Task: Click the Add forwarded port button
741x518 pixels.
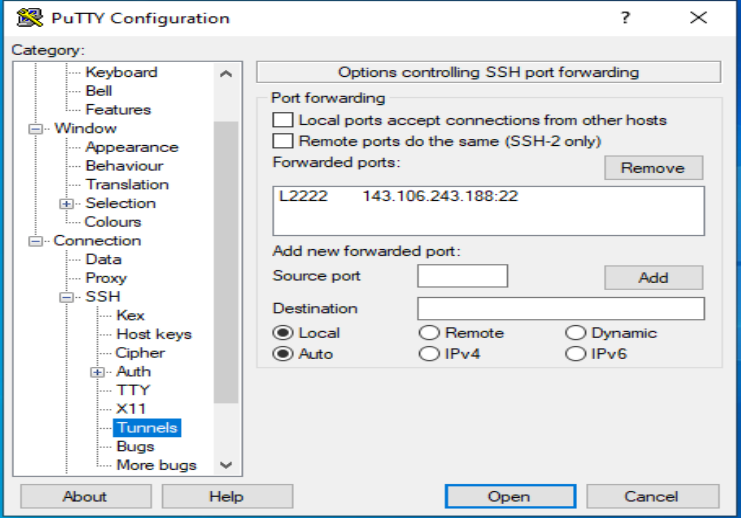Action: pos(653,277)
